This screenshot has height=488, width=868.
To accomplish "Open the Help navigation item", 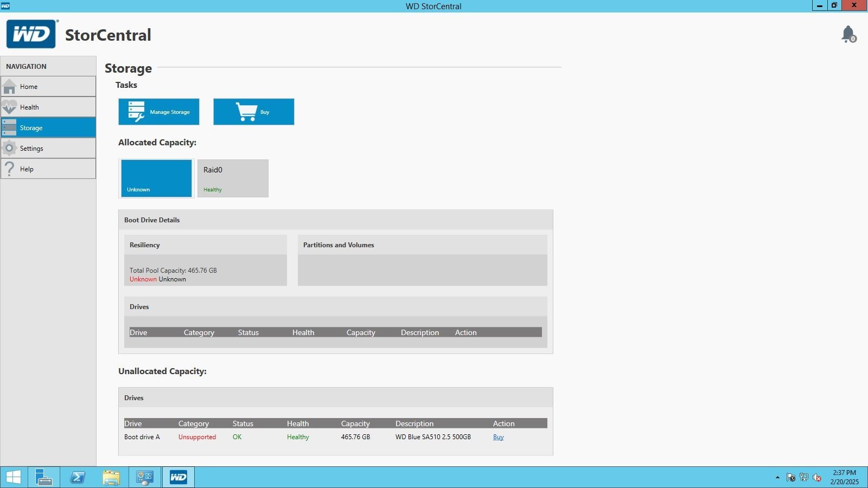I will pos(48,169).
